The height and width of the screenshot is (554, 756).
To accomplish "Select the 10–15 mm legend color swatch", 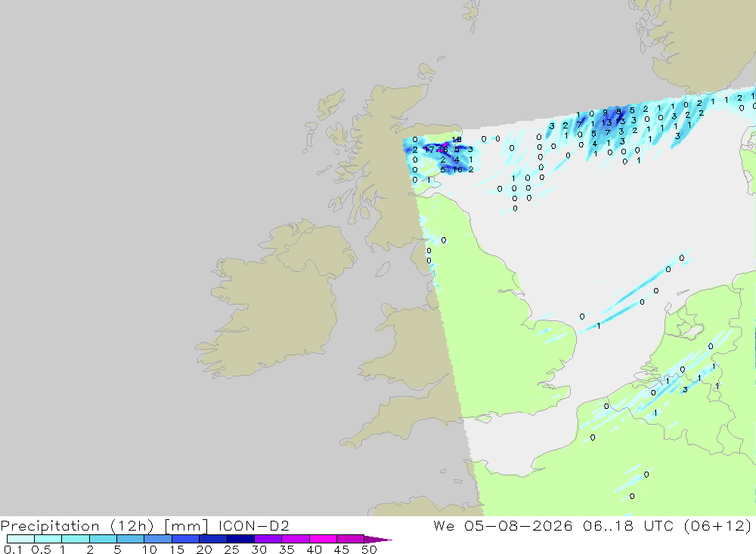I will [158, 539].
